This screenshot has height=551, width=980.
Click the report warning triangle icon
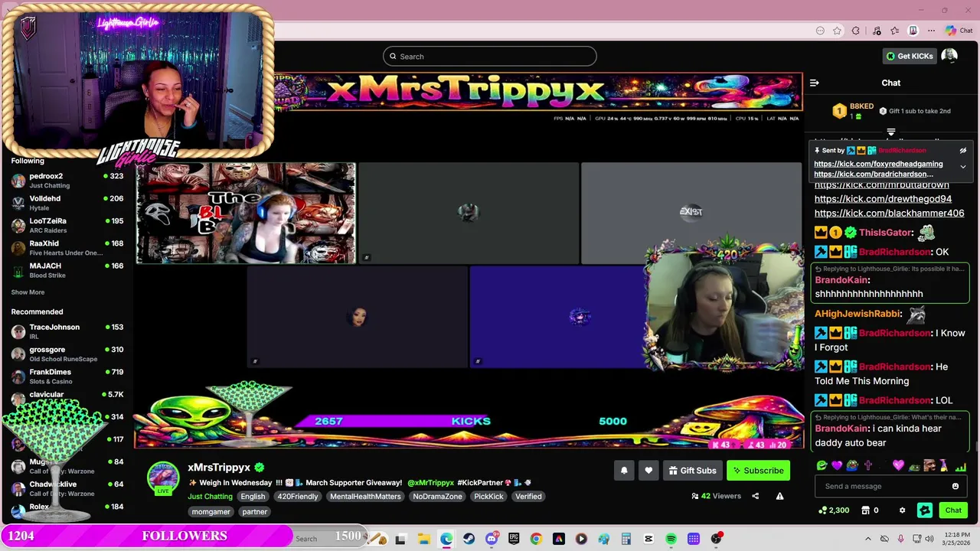pos(779,496)
